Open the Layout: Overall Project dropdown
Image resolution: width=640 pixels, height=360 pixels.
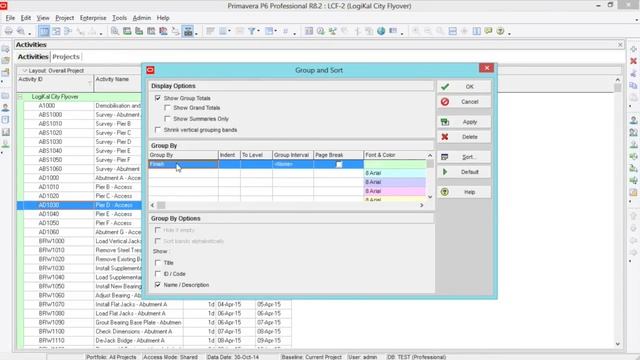click(x=24, y=71)
